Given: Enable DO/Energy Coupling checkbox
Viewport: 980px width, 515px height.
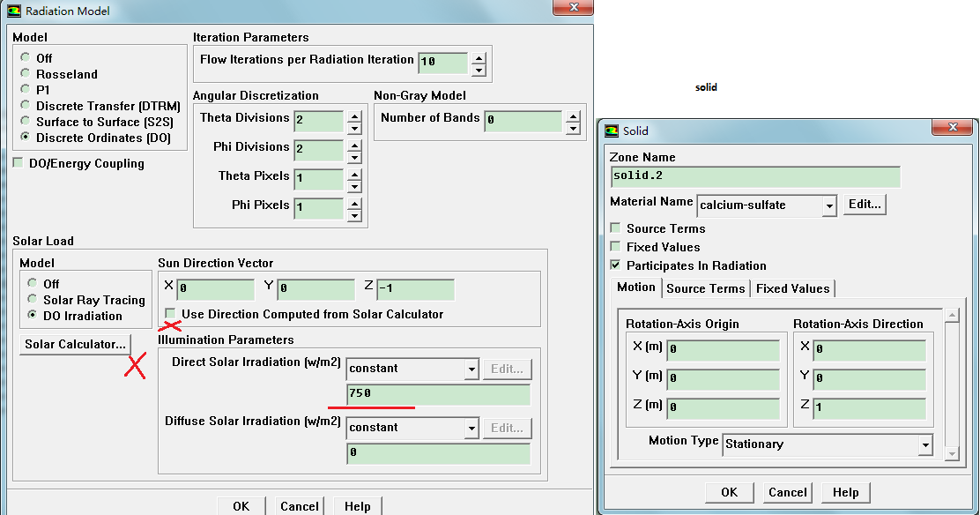Looking at the screenshot, I should coord(19,163).
